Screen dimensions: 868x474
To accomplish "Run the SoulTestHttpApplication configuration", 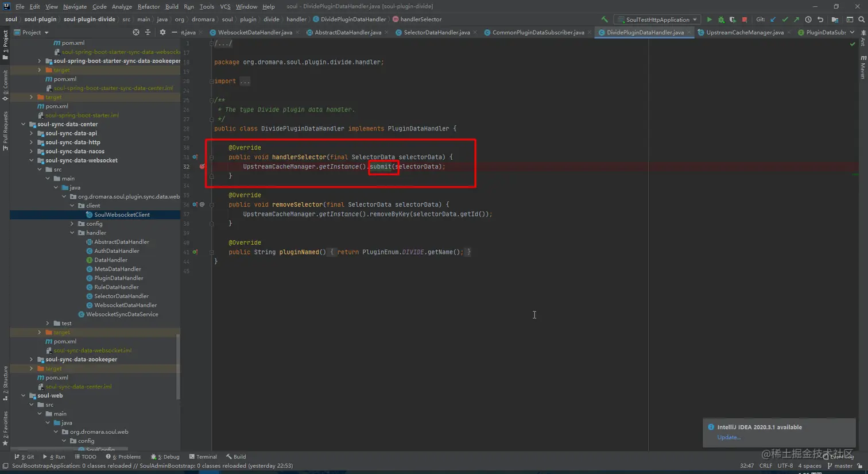I will point(710,20).
